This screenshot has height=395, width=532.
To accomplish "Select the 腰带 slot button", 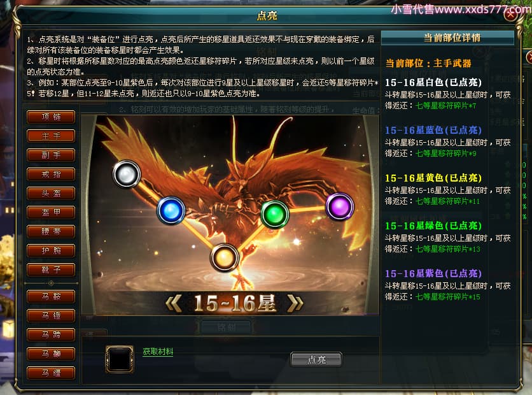I will [x=51, y=231].
